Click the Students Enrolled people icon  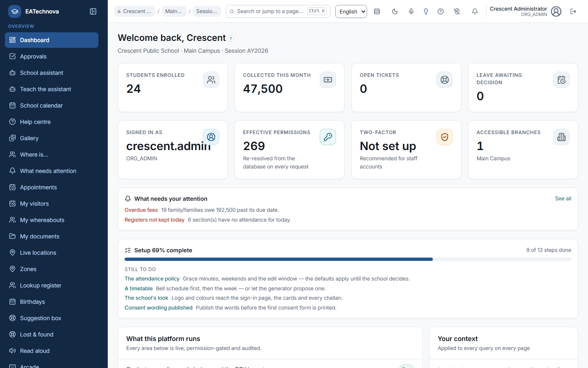(211, 80)
